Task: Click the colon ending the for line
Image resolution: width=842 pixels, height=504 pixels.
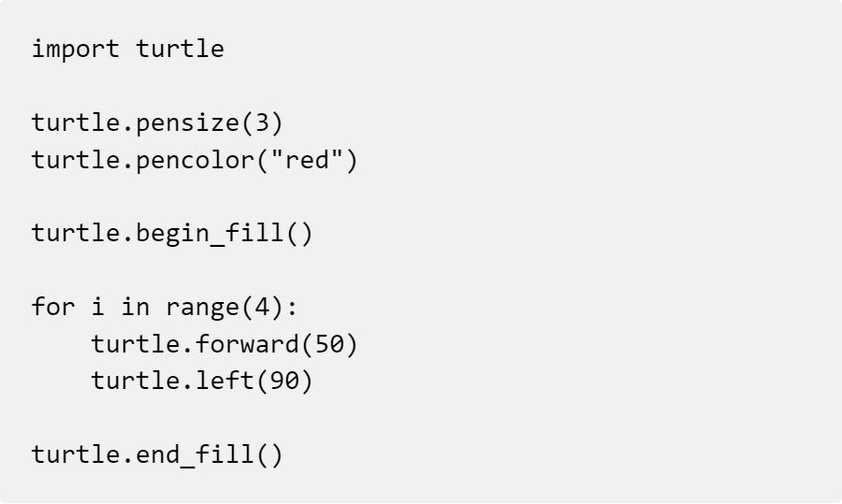Action: [x=292, y=309]
